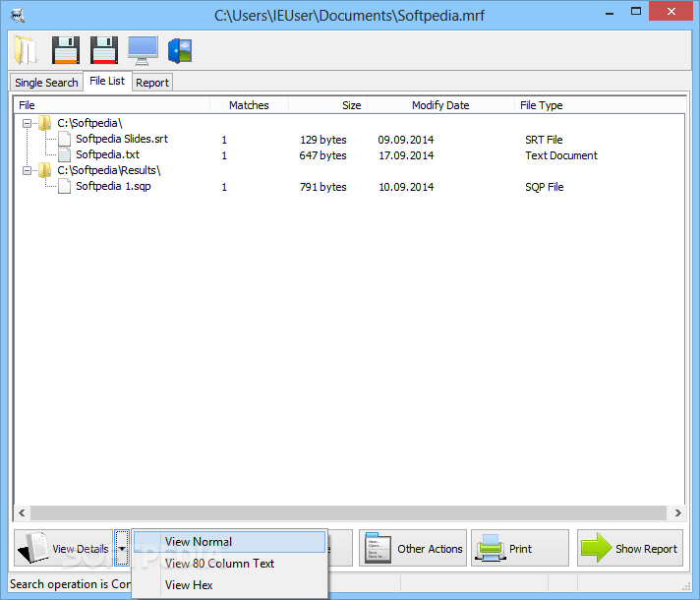Click the orange floppy disk save icon
This screenshot has width=700, height=600.
coord(66,50)
